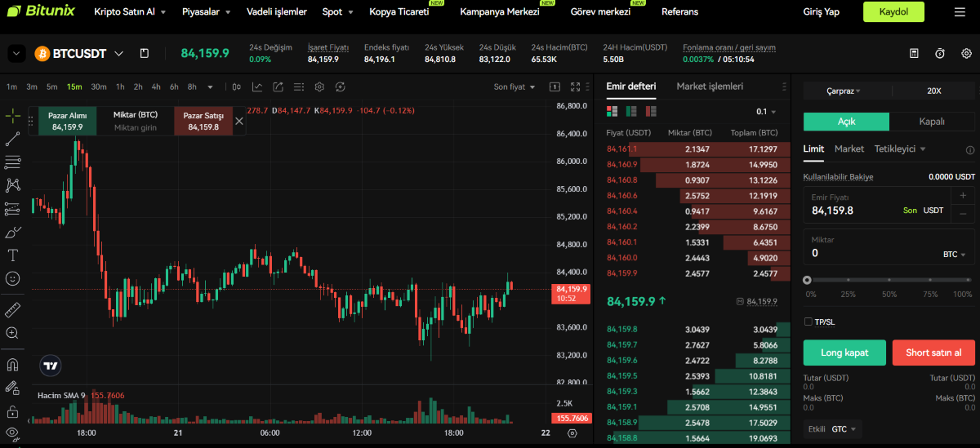Click the Emir Fiyatı price input field
The height and width of the screenshot is (448, 980).
(x=879, y=204)
